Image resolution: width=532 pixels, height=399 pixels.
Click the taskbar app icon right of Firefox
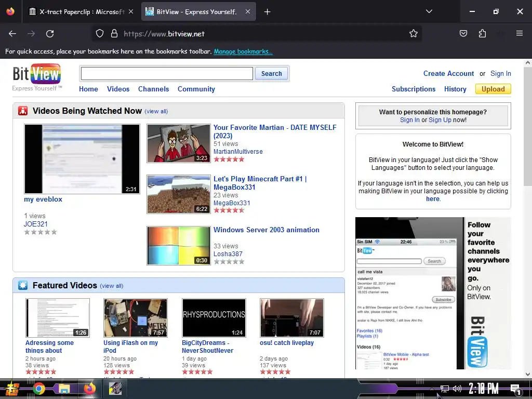[x=115, y=389]
